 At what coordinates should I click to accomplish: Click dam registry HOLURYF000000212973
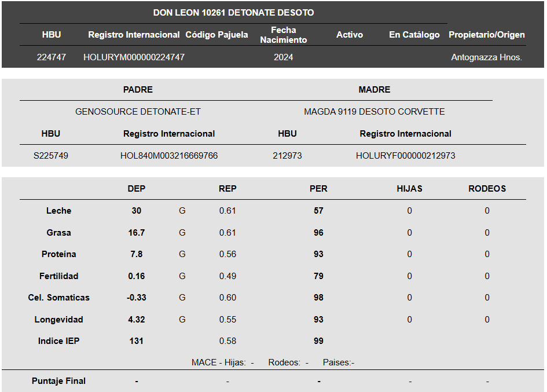click(405, 156)
